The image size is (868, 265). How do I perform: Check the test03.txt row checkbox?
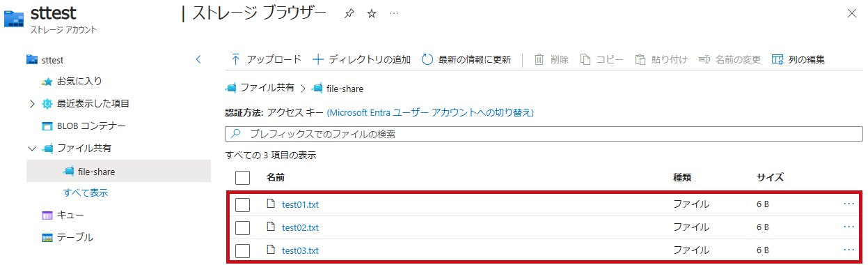[x=242, y=251]
